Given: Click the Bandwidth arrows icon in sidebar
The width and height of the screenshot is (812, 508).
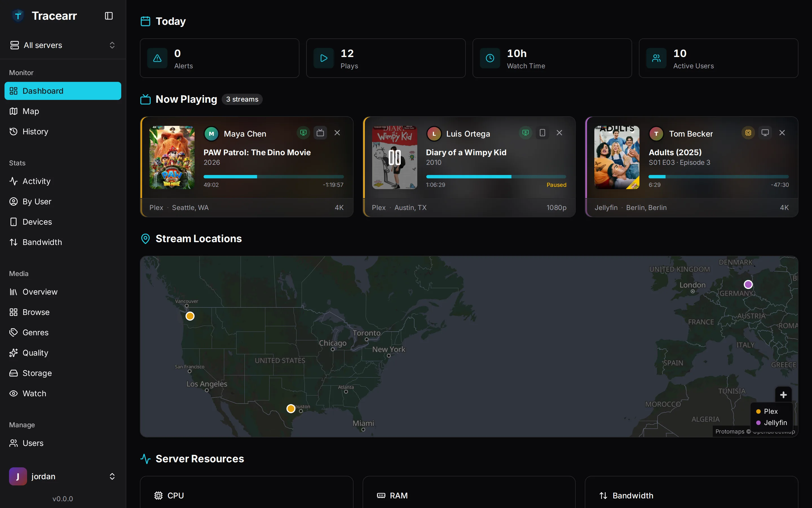Looking at the screenshot, I should click(14, 242).
